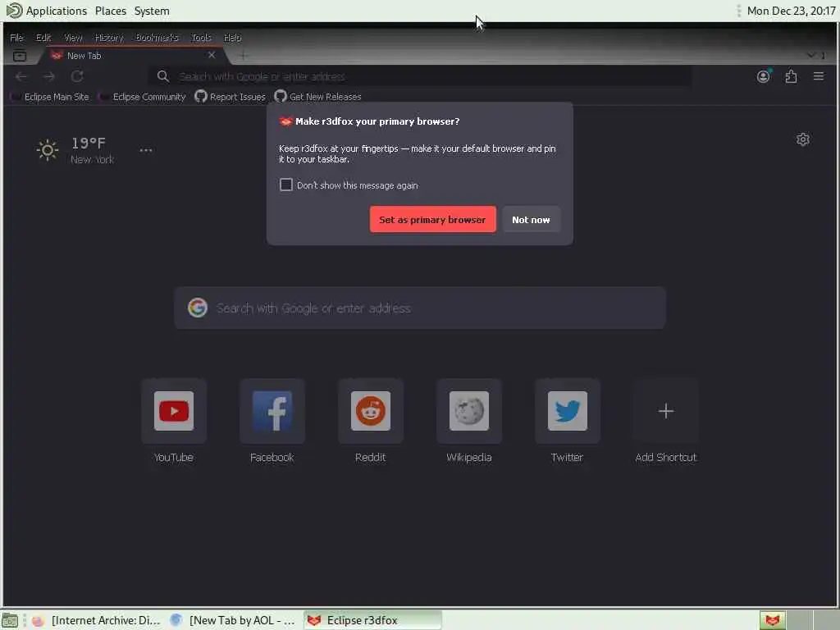Open the History menu

click(x=109, y=38)
